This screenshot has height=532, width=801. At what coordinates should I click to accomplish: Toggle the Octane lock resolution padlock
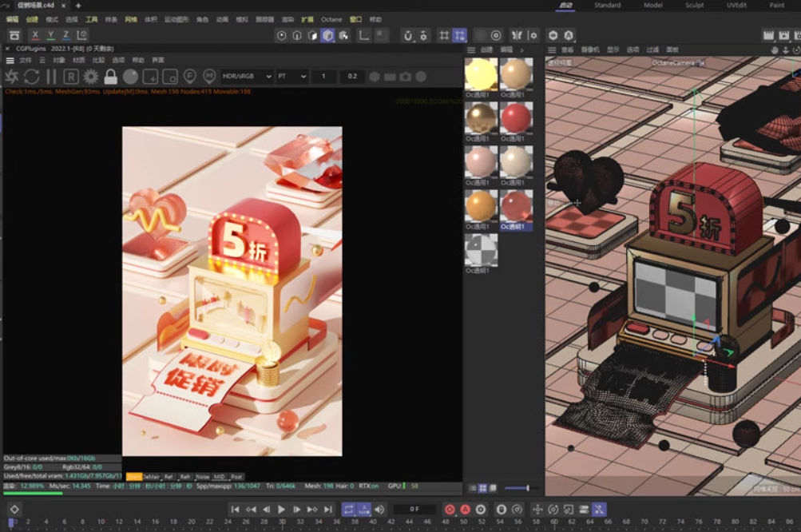[x=110, y=77]
